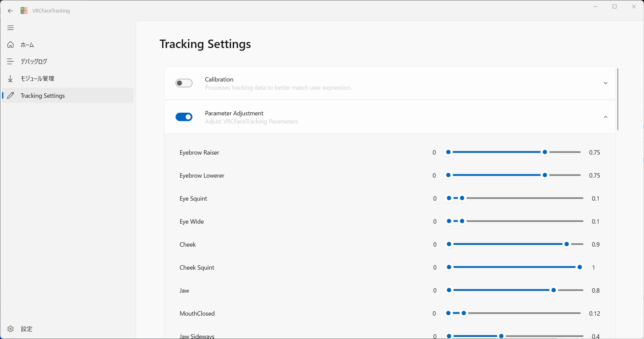Click the Eyebrow Raiser upper slider handle
Viewport: 644px width, 339px height.
pyautogui.click(x=545, y=152)
